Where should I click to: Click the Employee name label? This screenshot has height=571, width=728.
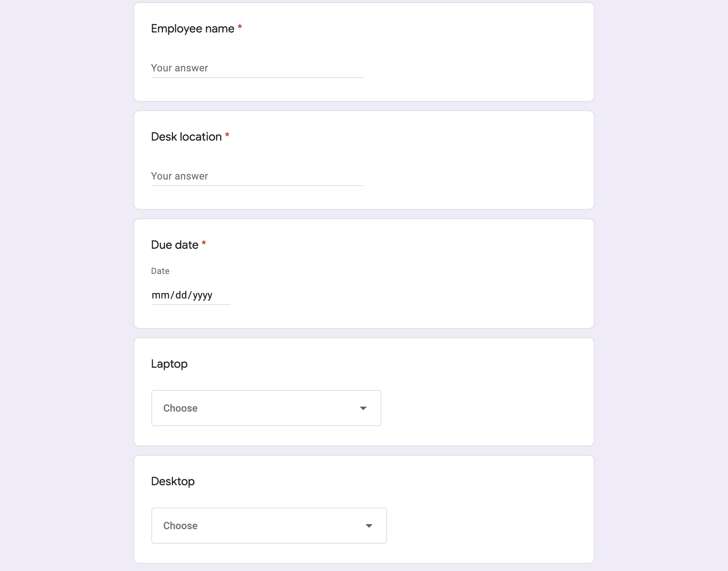click(x=192, y=28)
